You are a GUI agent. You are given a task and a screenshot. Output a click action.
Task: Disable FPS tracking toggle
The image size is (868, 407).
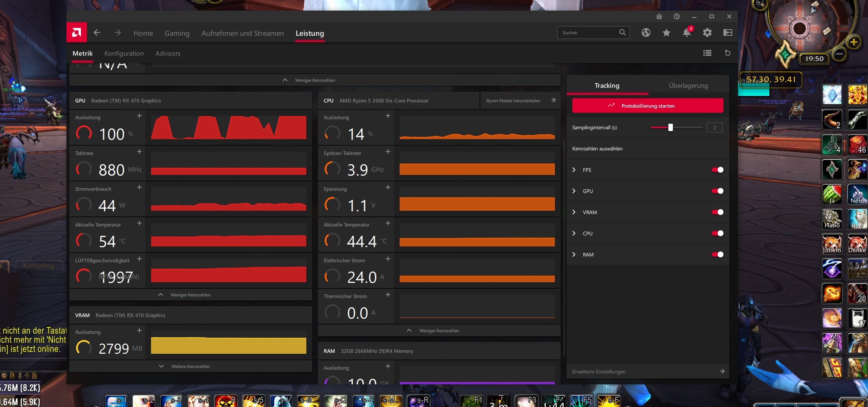(x=717, y=170)
